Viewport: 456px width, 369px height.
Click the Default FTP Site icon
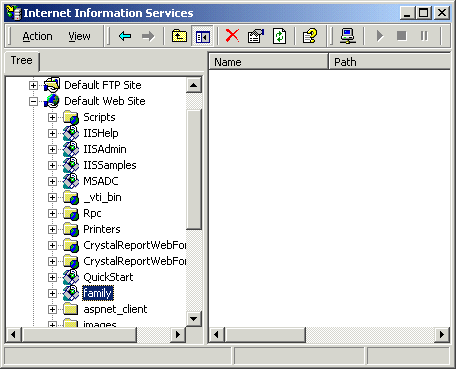pos(52,85)
